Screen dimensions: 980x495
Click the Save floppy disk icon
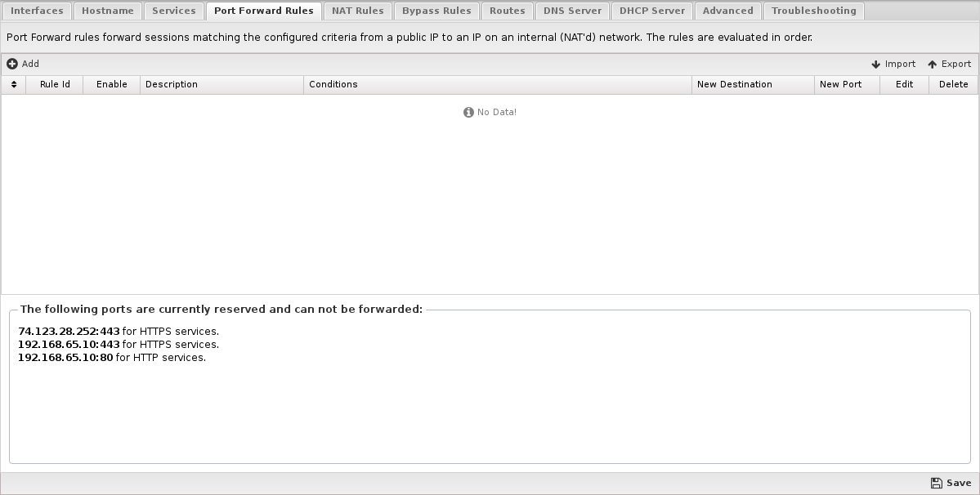936,483
